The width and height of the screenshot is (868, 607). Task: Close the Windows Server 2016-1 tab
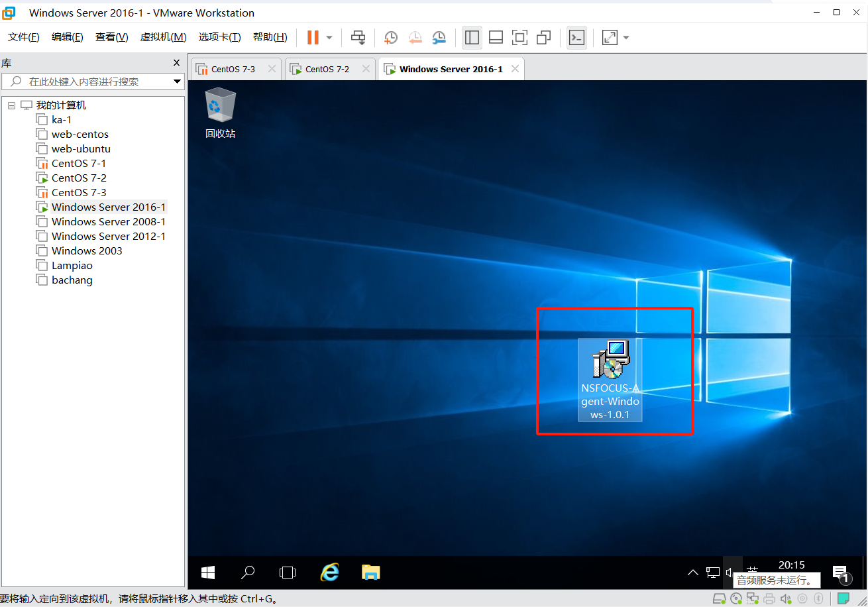click(514, 69)
